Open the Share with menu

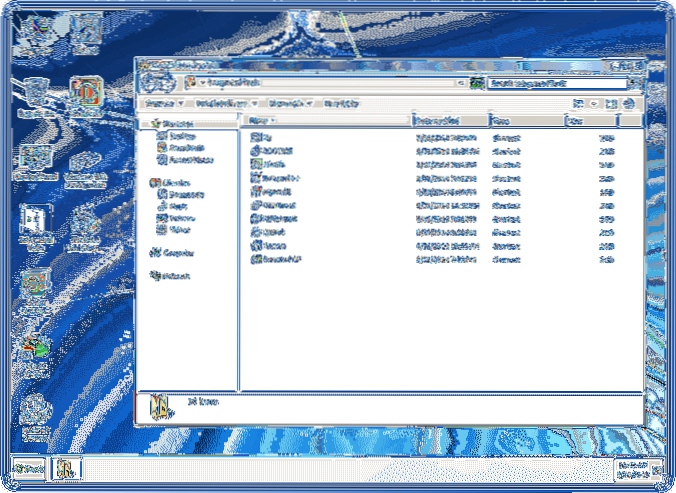tap(290, 103)
